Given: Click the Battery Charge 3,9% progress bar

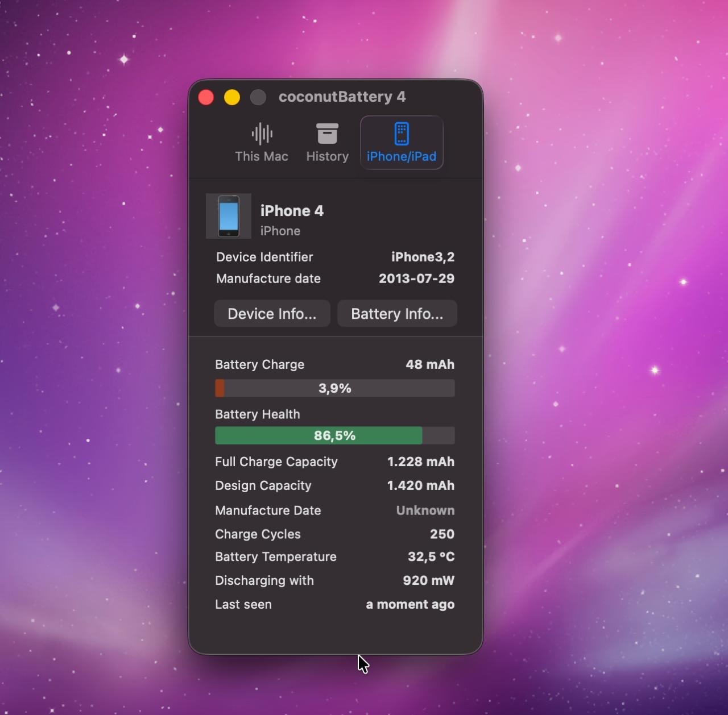Looking at the screenshot, I should 335,388.
